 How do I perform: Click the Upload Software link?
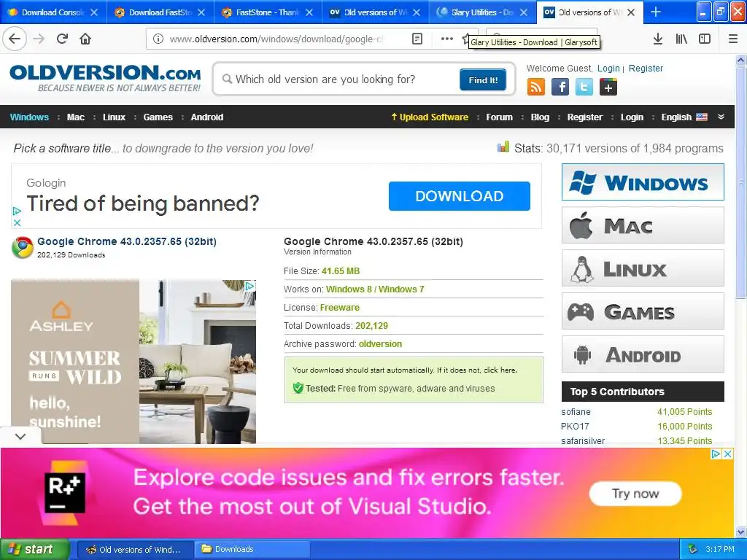[429, 117]
